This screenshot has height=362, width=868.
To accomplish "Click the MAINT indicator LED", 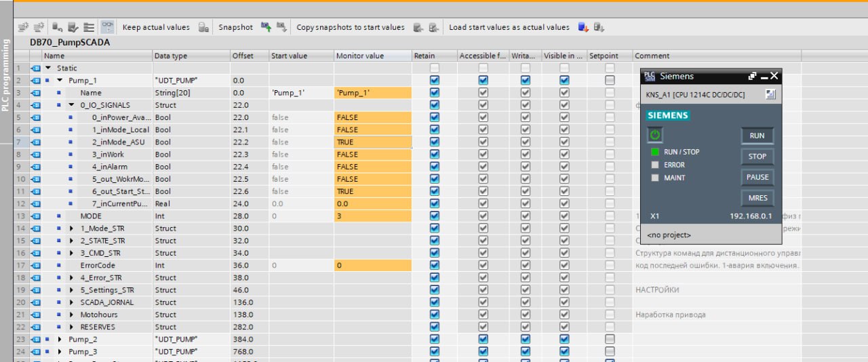I will click(x=655, y=178).
